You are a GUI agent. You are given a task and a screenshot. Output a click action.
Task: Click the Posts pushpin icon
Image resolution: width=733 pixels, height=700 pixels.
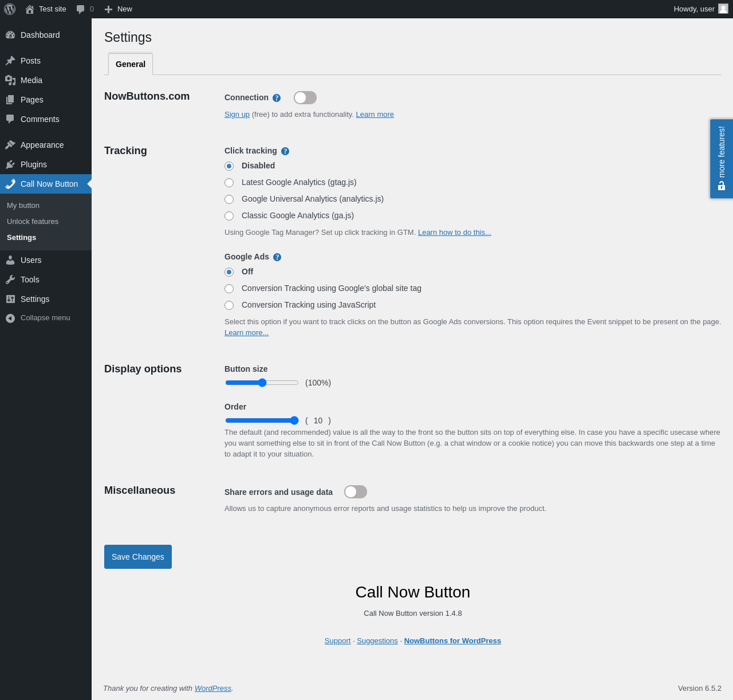coord(10,61)
